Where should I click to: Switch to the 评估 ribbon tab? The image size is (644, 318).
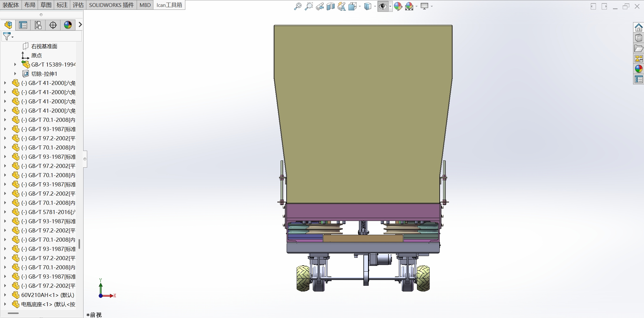tap(78, 5)
